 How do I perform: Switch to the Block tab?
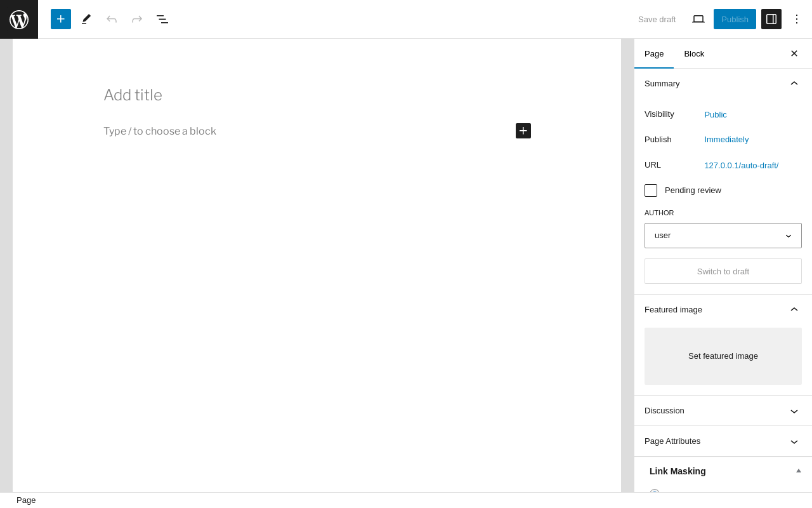(694, 53)
